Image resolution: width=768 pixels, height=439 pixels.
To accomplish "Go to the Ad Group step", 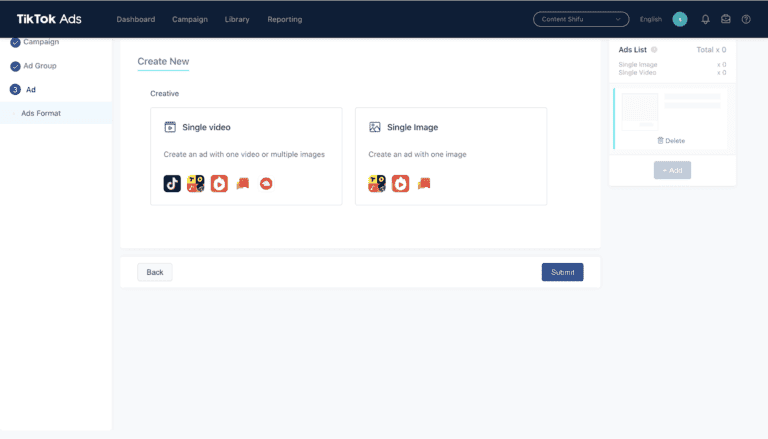I will [x=40, y=66].
